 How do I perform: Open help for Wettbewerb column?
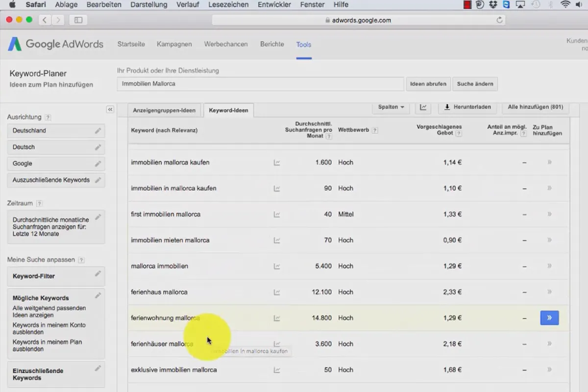375,130
